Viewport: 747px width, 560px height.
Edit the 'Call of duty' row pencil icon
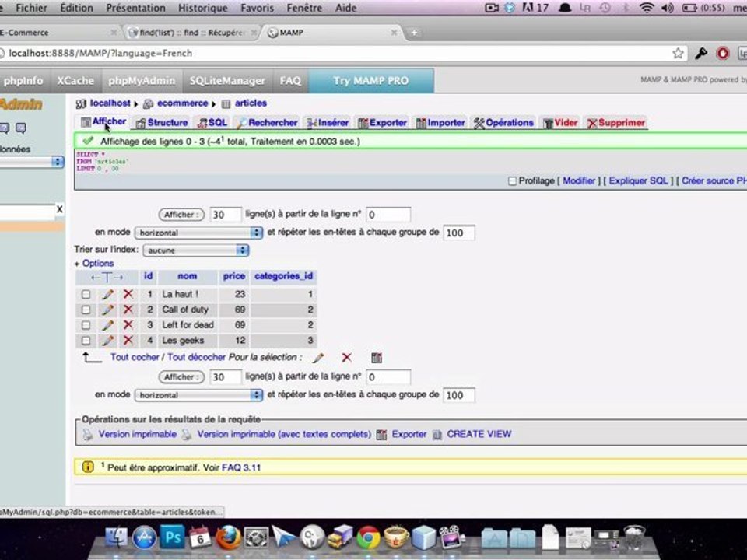(x=107, y=310)
